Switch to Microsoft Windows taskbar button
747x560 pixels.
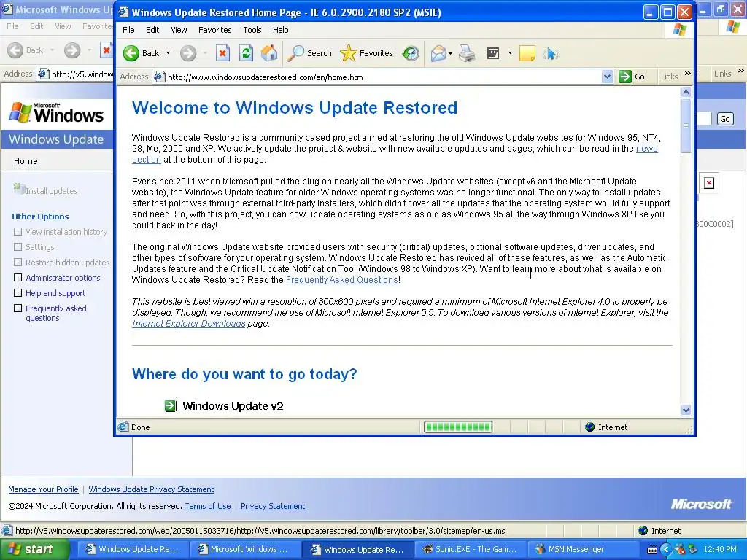(x=245, y=549)
